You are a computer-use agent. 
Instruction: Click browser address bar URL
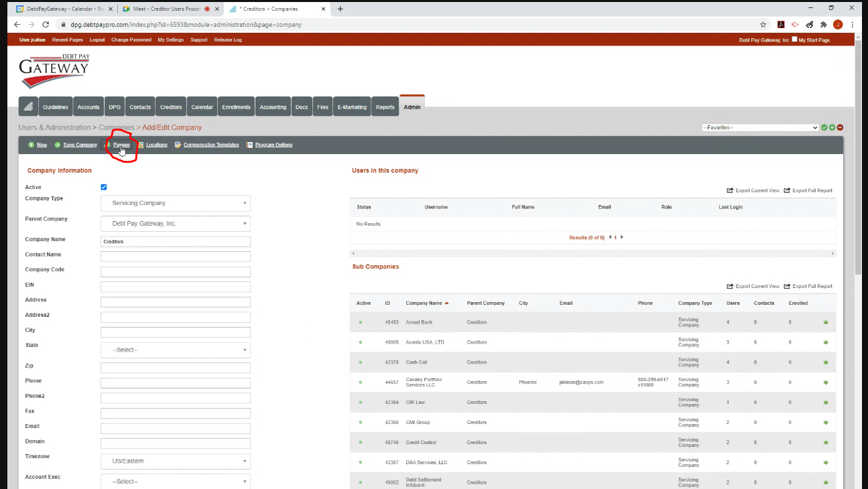(186, 24)
